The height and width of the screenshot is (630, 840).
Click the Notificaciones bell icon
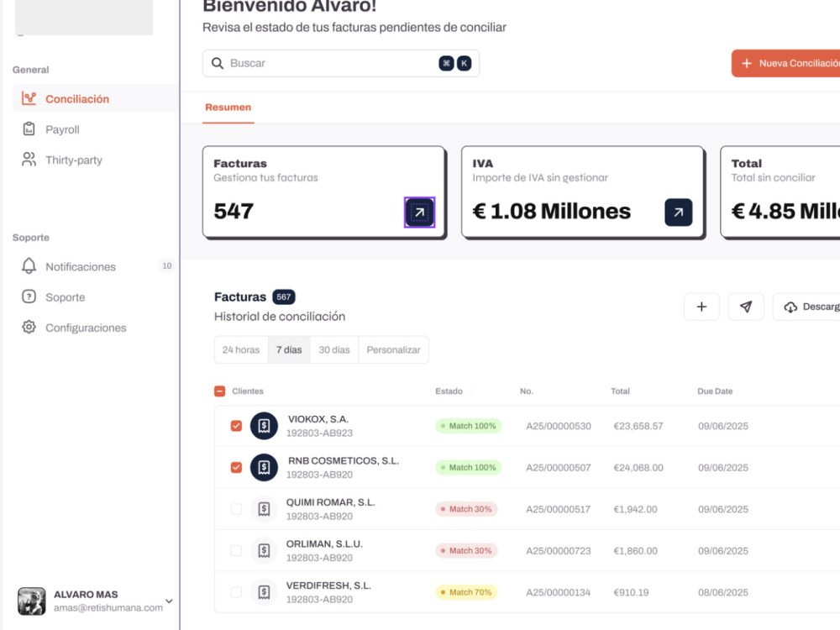29,266
